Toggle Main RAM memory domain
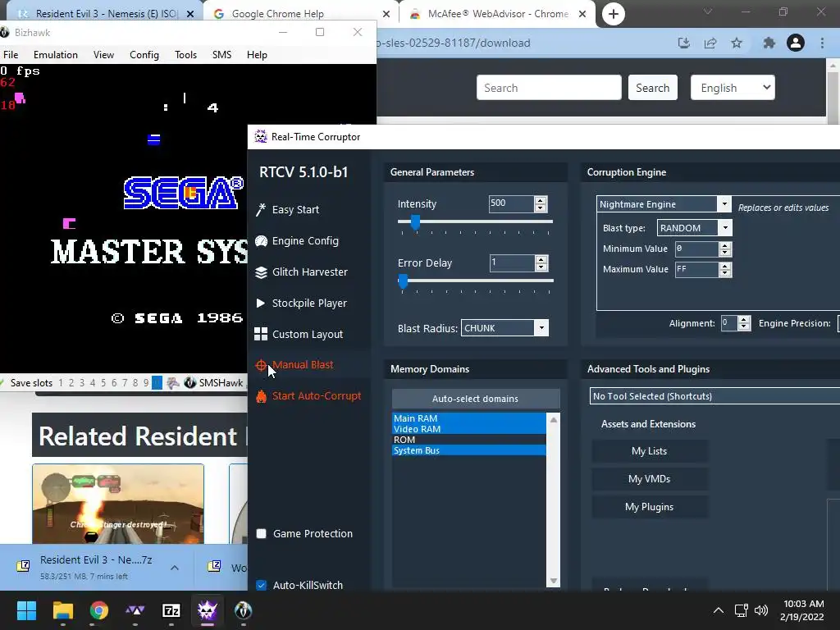The image size is (840, 630). 468,418
